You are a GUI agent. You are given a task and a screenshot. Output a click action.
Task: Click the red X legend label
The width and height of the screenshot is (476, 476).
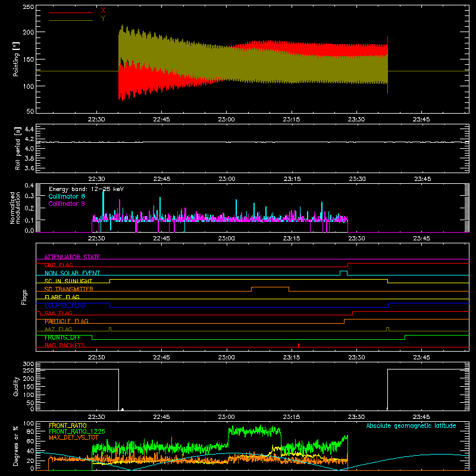pos(103,10)
